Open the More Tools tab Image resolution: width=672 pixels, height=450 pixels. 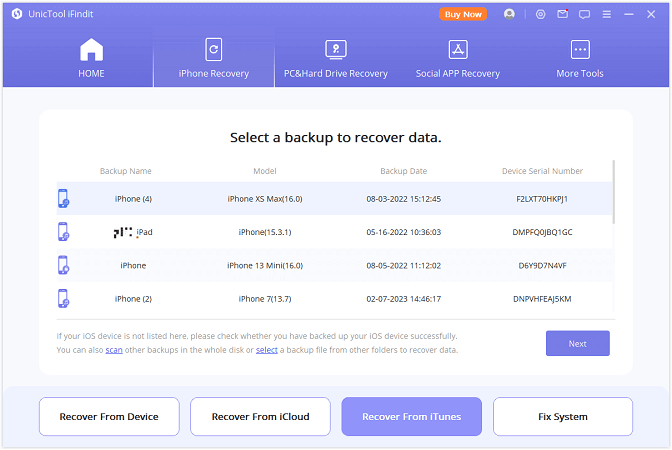point(579,59)
